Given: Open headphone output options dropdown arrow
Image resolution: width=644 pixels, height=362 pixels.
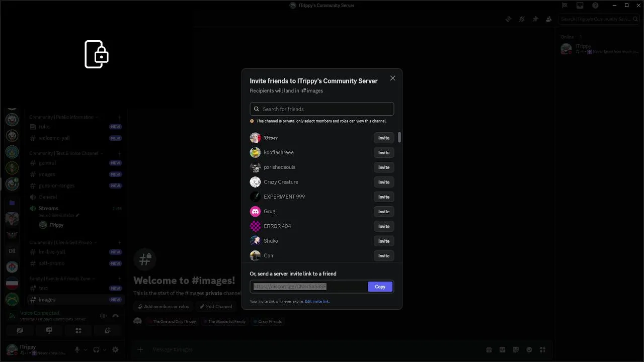Looking at the screenshot, I should click(104, 350).
